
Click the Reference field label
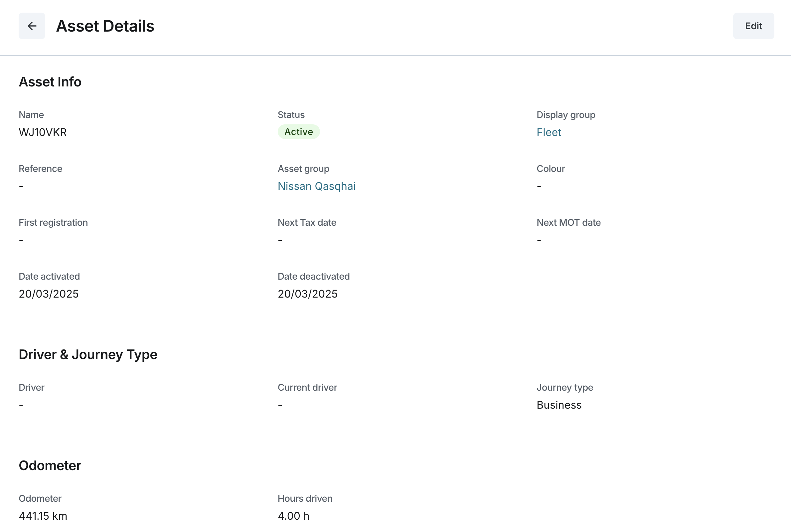point(40,169)
